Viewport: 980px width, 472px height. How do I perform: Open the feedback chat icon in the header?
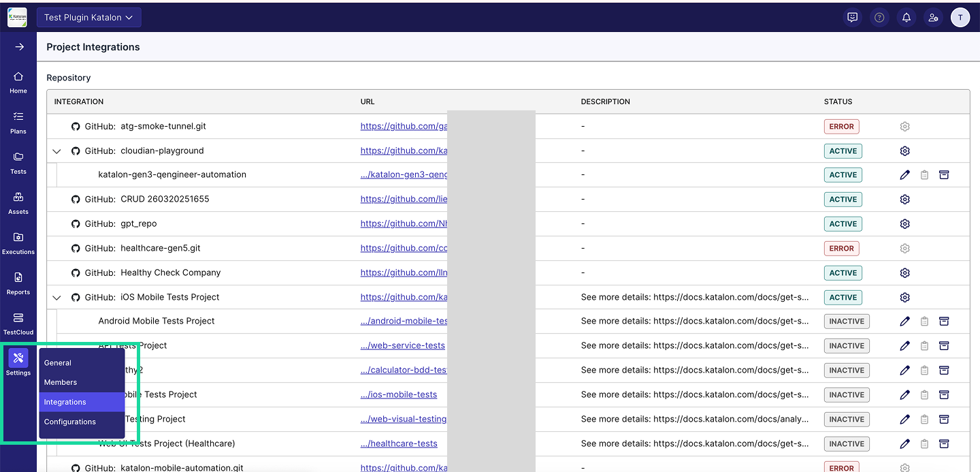coord(852,18)
